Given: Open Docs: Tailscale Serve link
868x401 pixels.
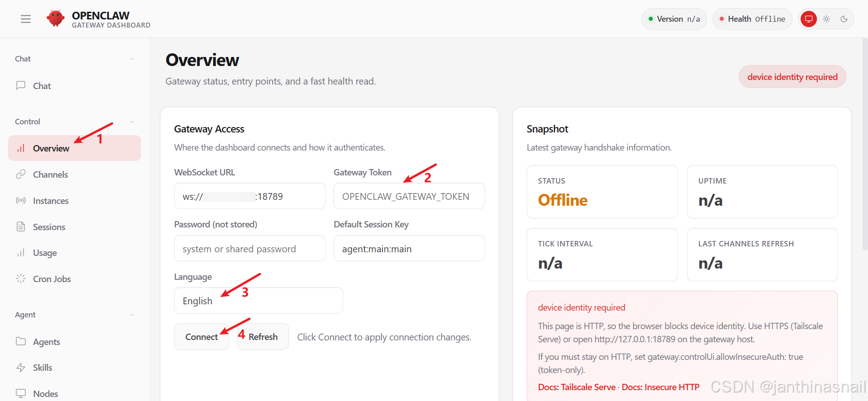Looking at the screenshot, I should [577, 387].
